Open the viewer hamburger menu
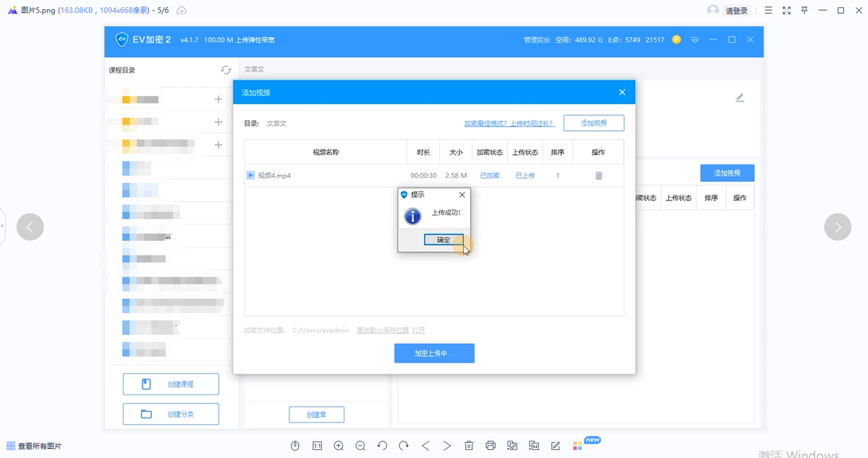 coord(768,10)
